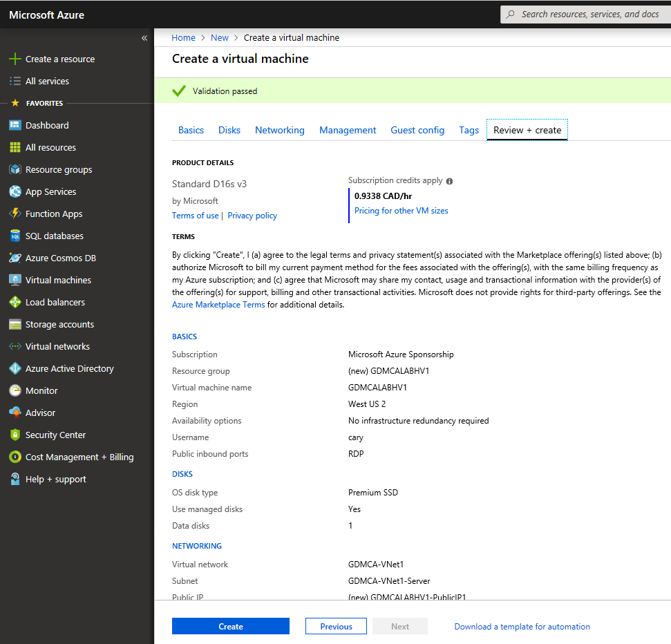This screenshot has width=671, height=644.
Task: Select the Function Apps lightning icon
Action: pyautogui.click(x=15, y=214)
